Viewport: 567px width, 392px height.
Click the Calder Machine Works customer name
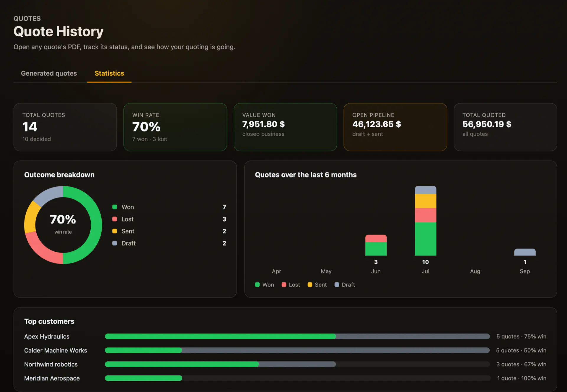pos(56,350)
